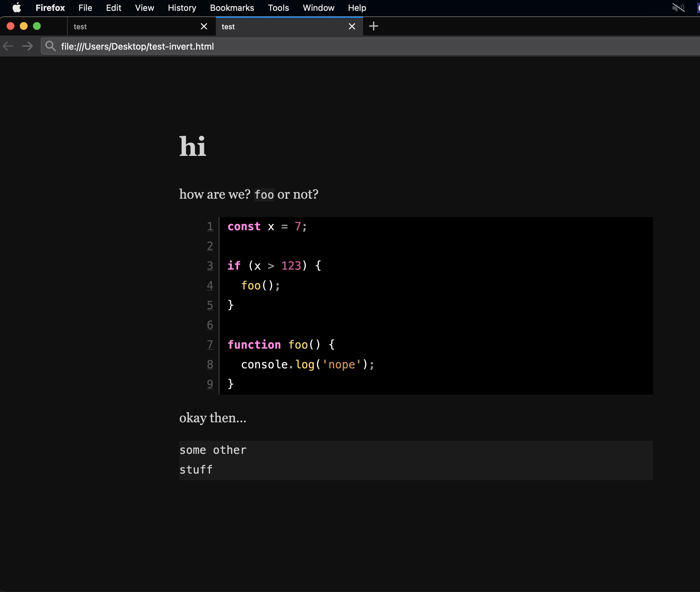Click line number 2 link

210,246
